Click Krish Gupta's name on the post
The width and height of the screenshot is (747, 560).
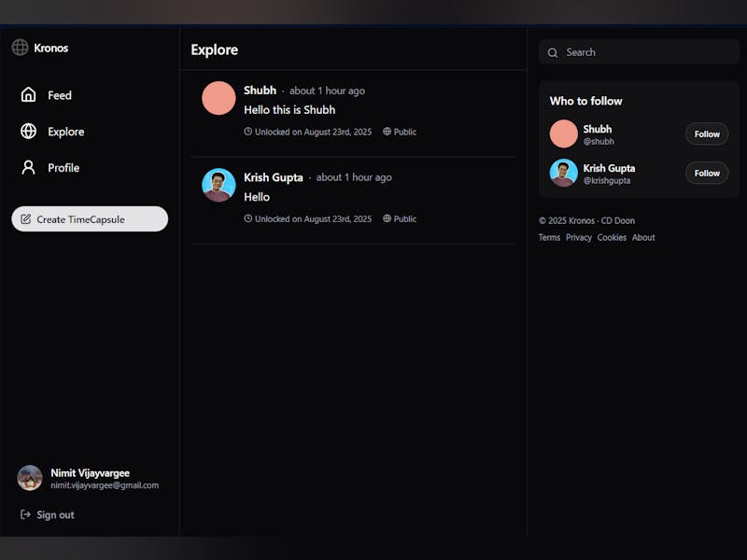pos(274,177)
